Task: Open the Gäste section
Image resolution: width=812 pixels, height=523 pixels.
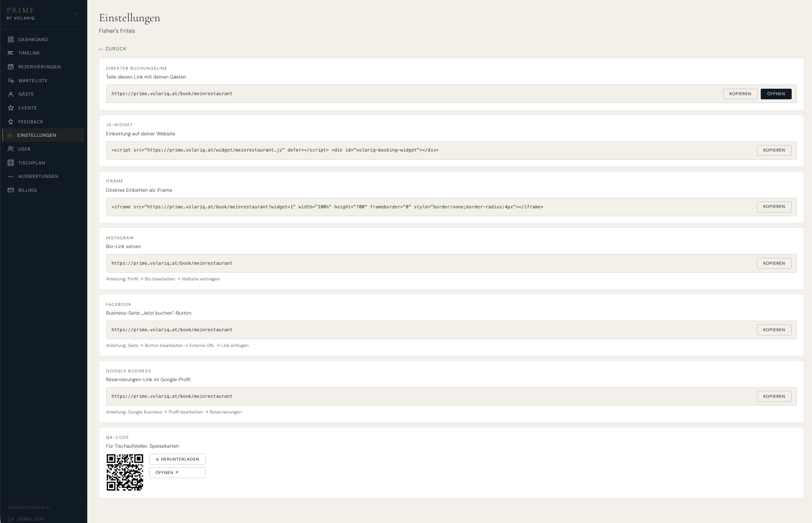Action: click(x=43, y=94)
